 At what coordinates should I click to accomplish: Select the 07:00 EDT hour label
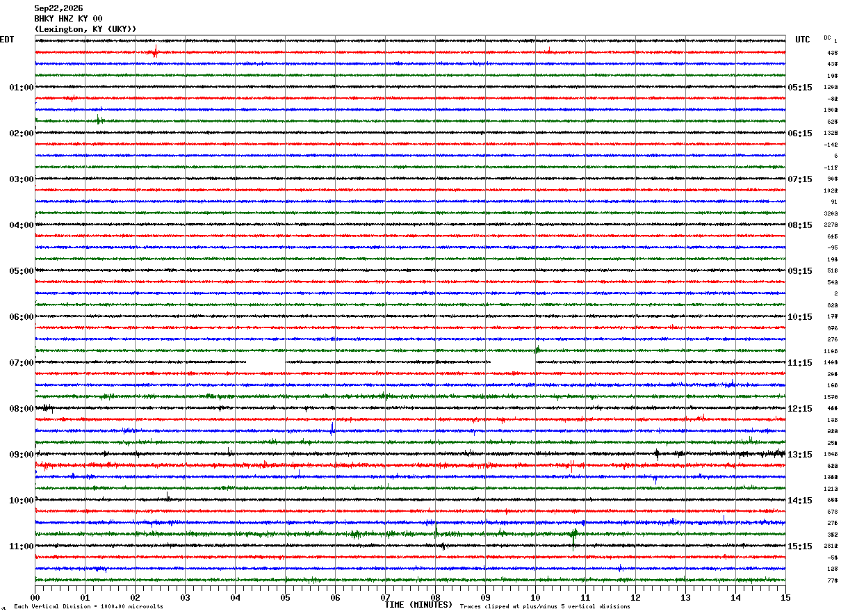pos(22,363)
